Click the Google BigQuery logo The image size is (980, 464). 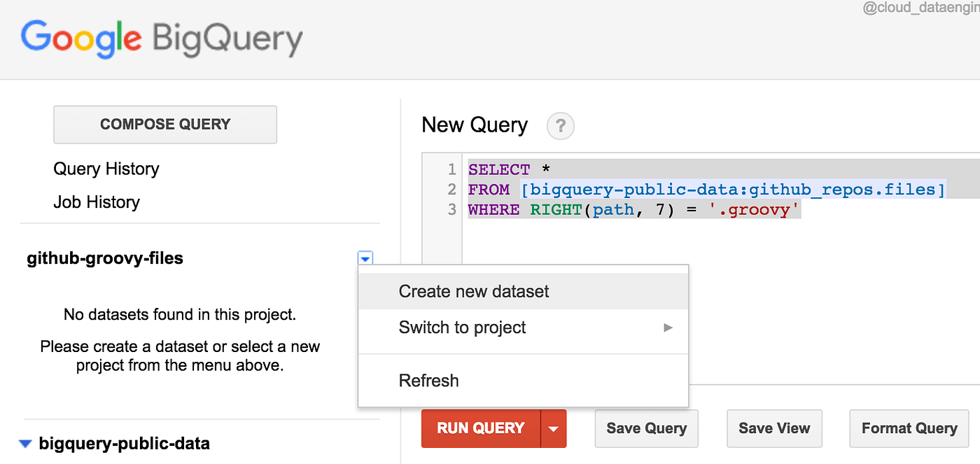tap(162, 38)
